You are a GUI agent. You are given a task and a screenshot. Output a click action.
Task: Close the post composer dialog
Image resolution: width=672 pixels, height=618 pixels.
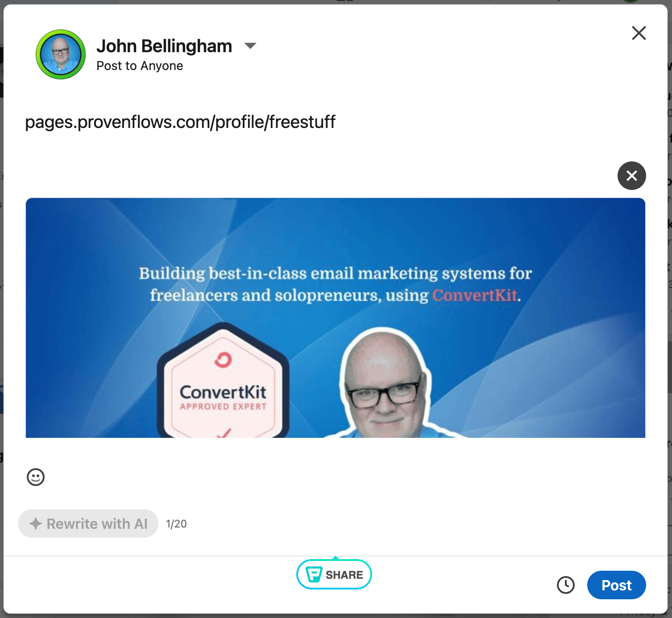click(x=639, y=33)
